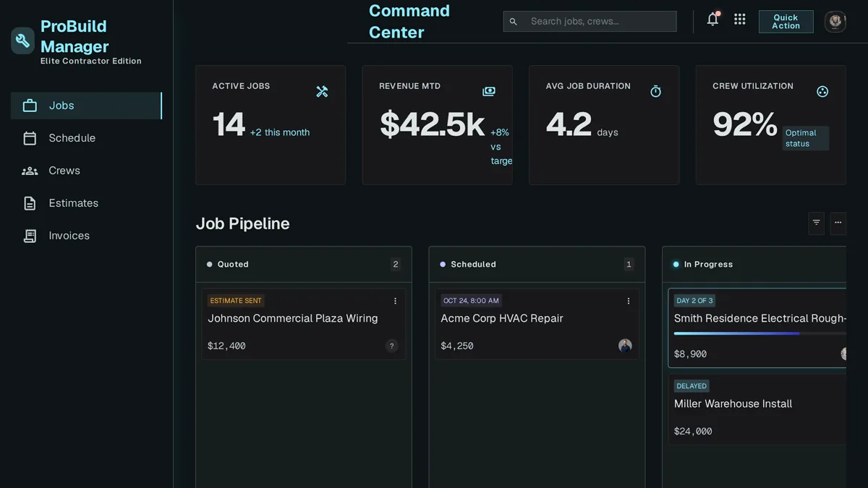The image size is (868, 488).
Task: Click the $42.5k revenue value
Action: click(432, 125)
